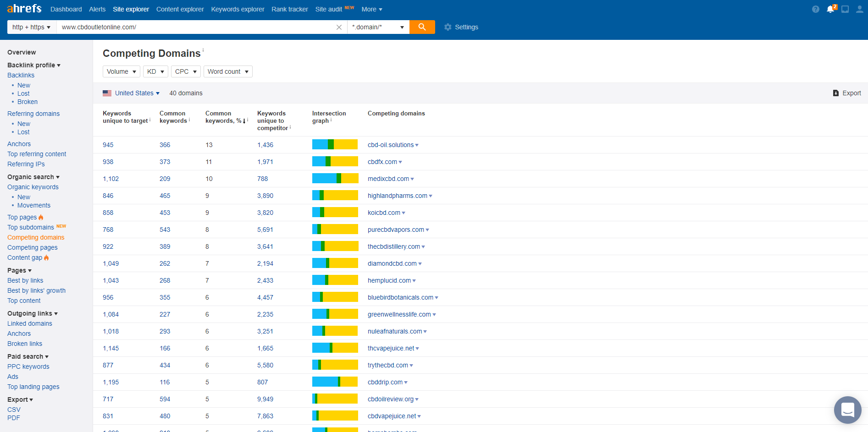This screenshot has height=432, width=868.
Task: Go to Content explorer
Action: [180, 9]
